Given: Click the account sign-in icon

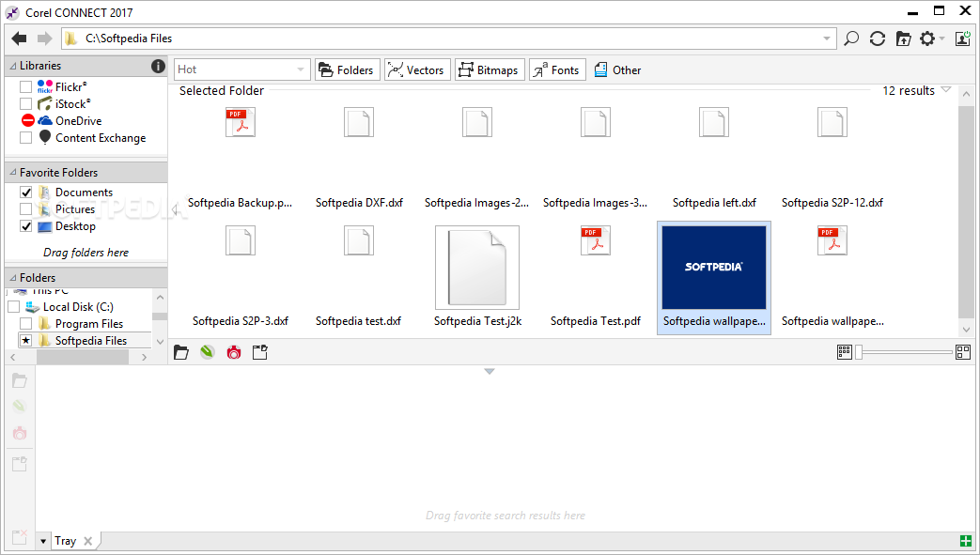Looking at the screenshot, I should click(962, 39).
